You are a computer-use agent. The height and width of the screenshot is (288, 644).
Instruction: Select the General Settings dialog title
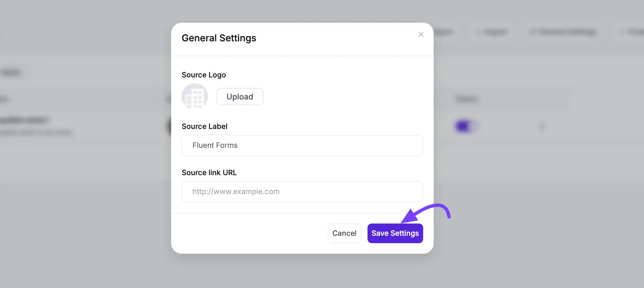(219, 38)
